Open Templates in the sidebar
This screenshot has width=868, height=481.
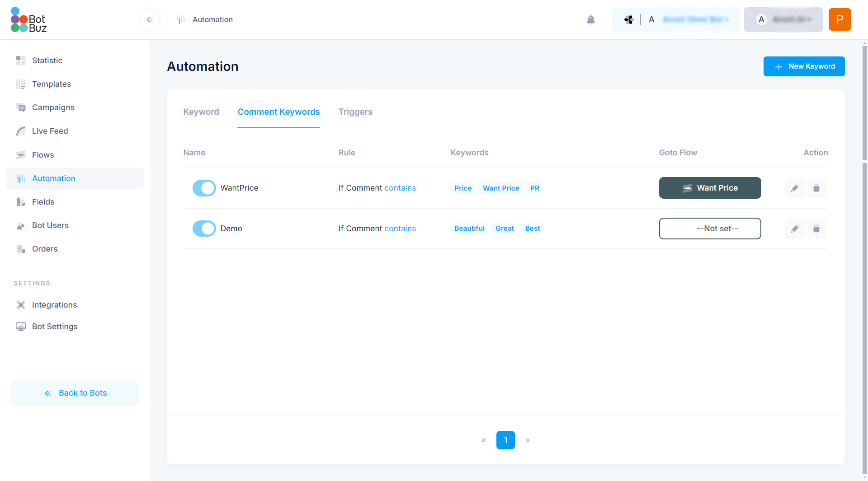75,84
